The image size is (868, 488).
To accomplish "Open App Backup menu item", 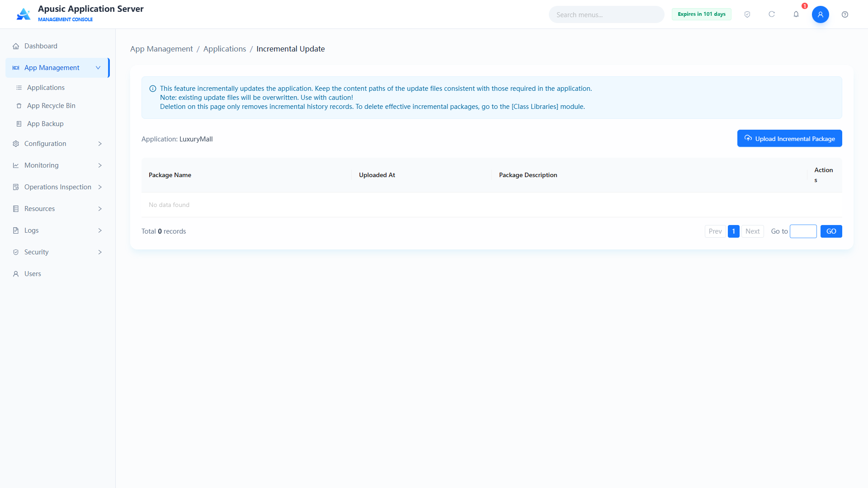I will [x=58, y=124].
